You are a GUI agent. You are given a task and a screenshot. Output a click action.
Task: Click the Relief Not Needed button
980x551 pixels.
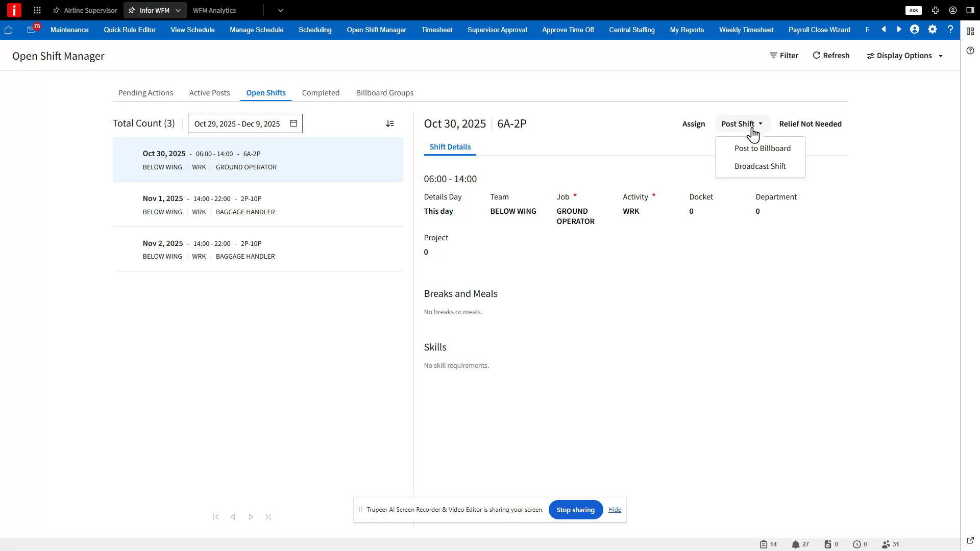[x=810, y=123]
